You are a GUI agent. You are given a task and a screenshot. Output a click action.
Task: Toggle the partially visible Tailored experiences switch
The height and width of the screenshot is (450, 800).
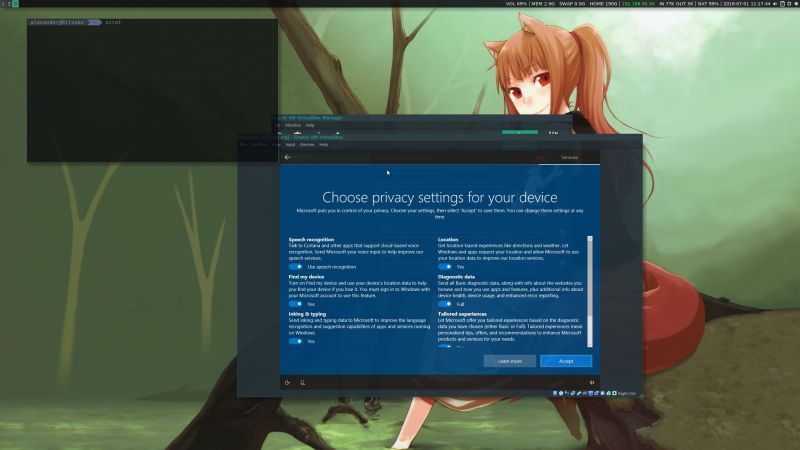[444, 346]
